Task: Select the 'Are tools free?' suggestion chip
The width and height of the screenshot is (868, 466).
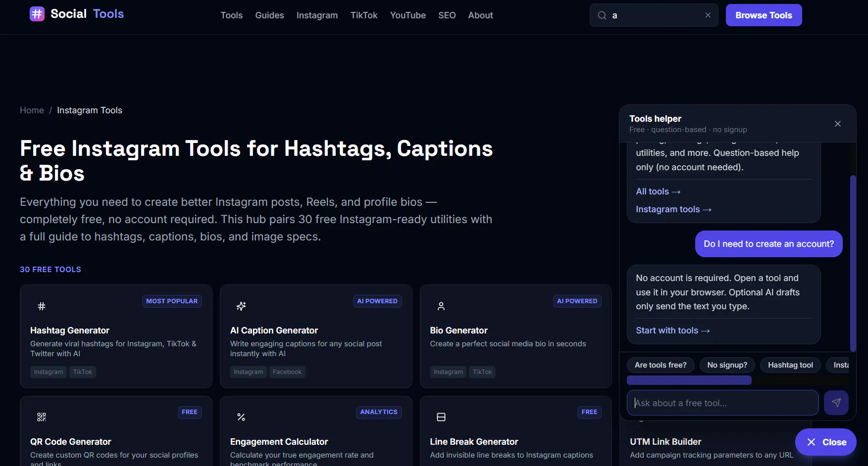Action: pos(661,365)
